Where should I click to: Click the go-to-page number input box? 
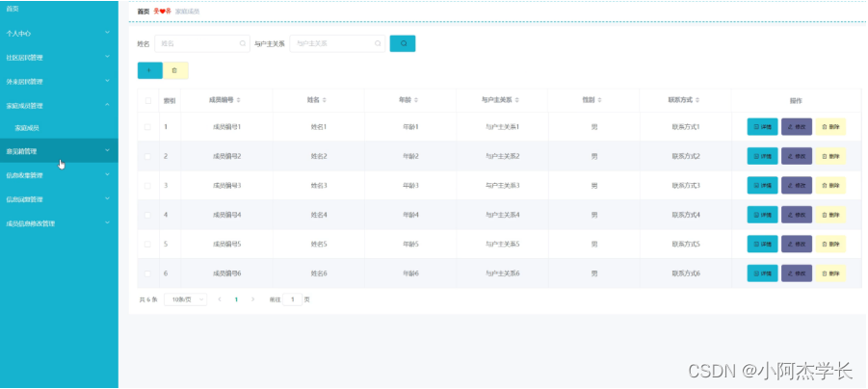click(x=292, y=299)
